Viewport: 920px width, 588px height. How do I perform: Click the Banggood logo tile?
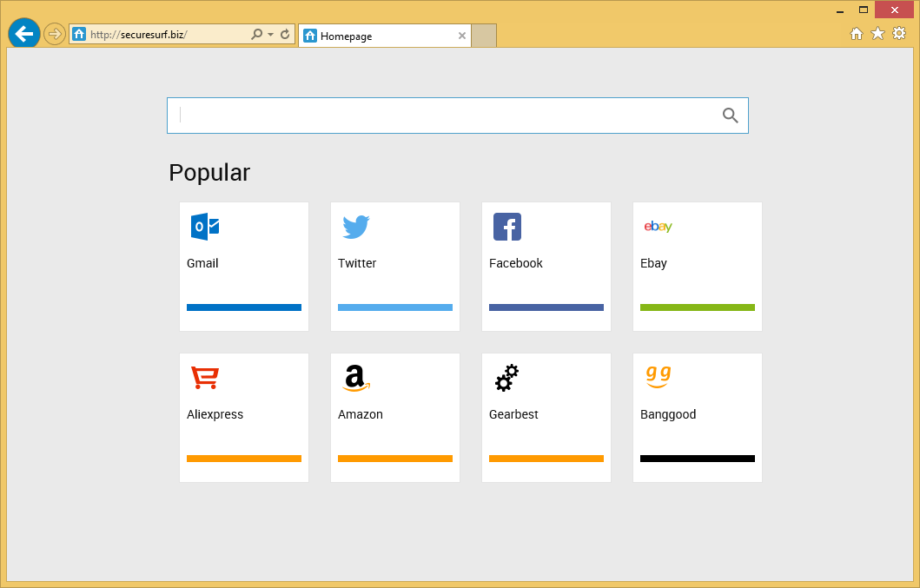pos(658,378)
